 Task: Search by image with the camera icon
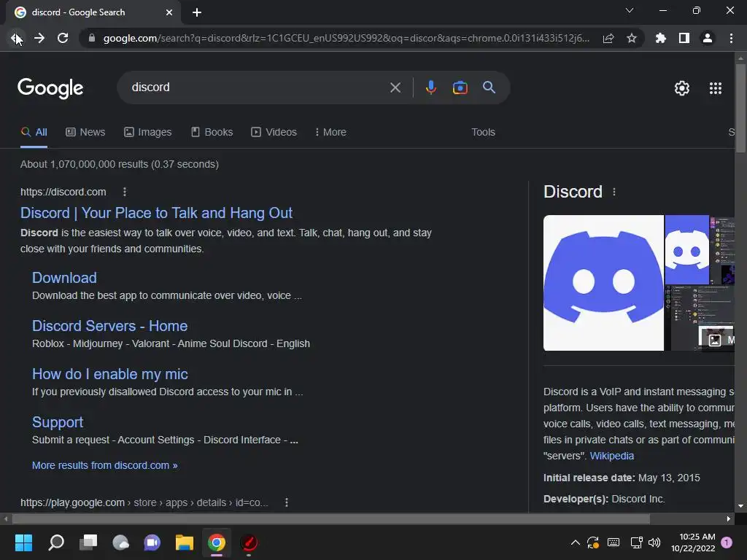(460, 87)
